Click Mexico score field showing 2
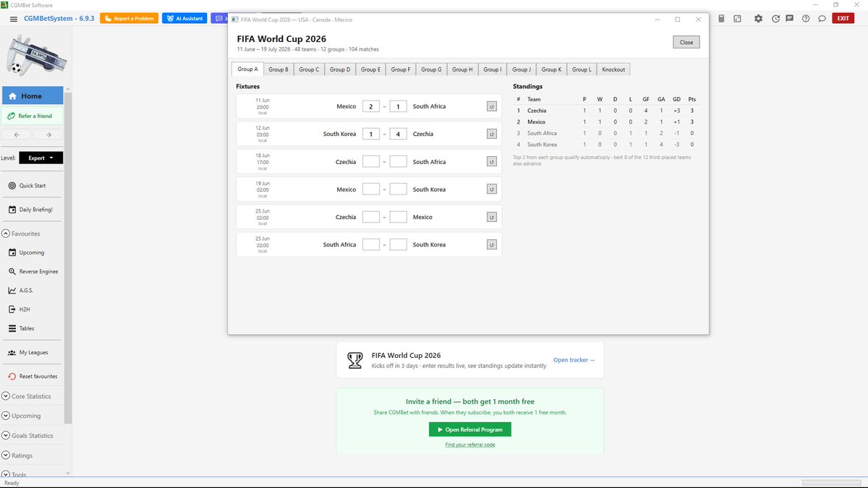 pyautogui.click(x=371, y=106)
